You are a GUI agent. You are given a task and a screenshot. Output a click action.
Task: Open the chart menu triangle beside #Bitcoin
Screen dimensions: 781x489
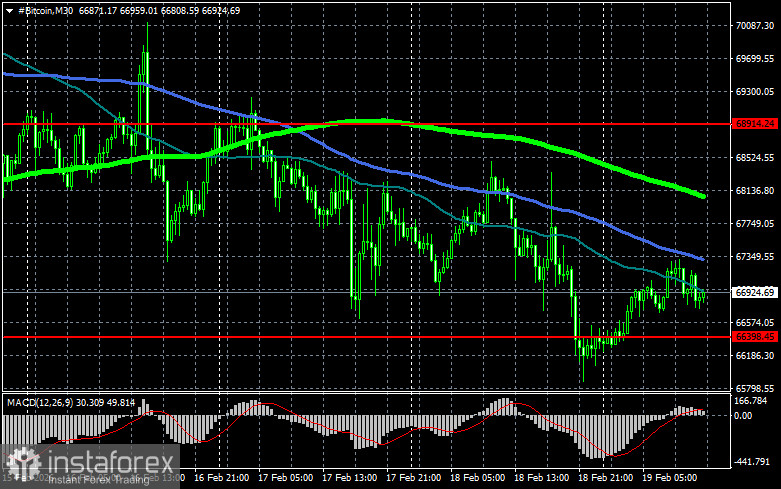point(9,10)
